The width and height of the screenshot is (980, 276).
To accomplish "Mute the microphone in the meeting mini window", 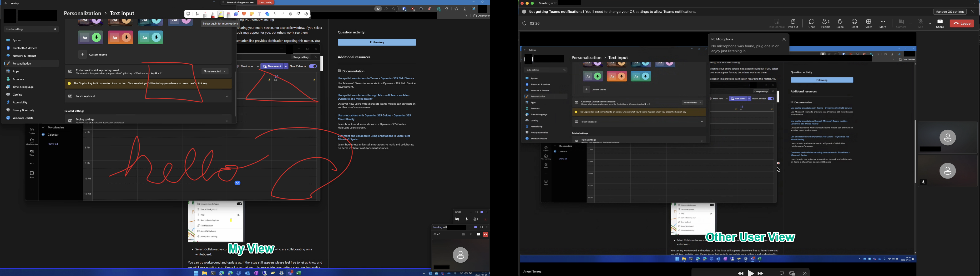I will [466, 219].
